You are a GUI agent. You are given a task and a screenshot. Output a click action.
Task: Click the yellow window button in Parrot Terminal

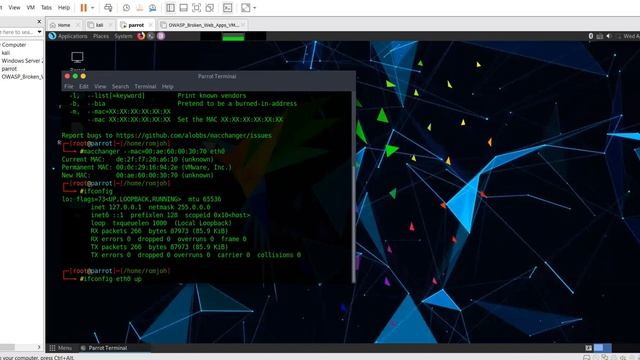(x=83, y=76)
